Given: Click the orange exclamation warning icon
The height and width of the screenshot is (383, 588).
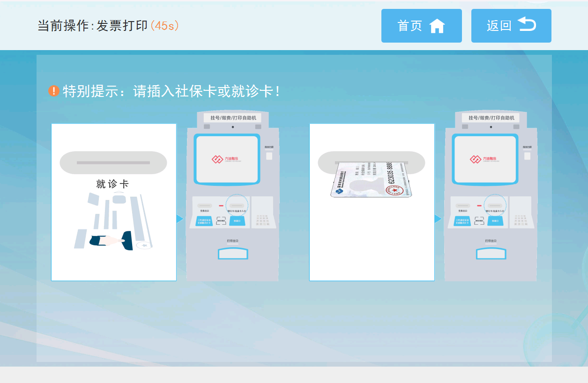Looking at the screenshot, I should pos(53,91).
